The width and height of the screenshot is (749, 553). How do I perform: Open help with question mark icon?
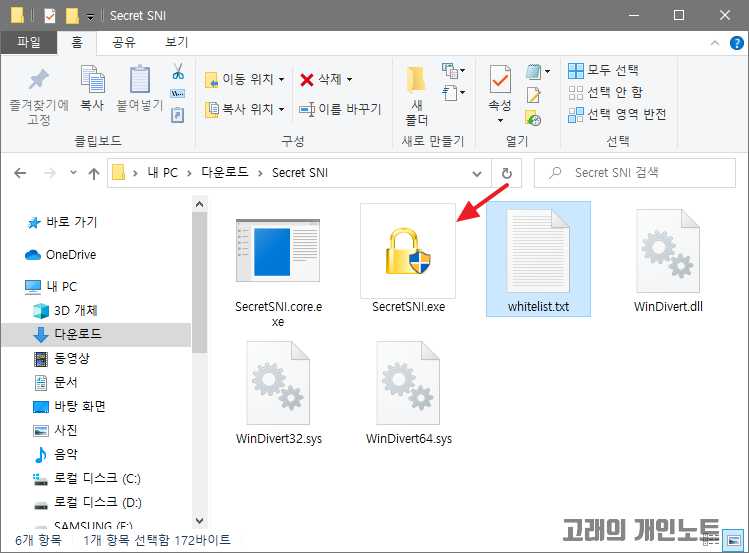click(x=737, y=43)
